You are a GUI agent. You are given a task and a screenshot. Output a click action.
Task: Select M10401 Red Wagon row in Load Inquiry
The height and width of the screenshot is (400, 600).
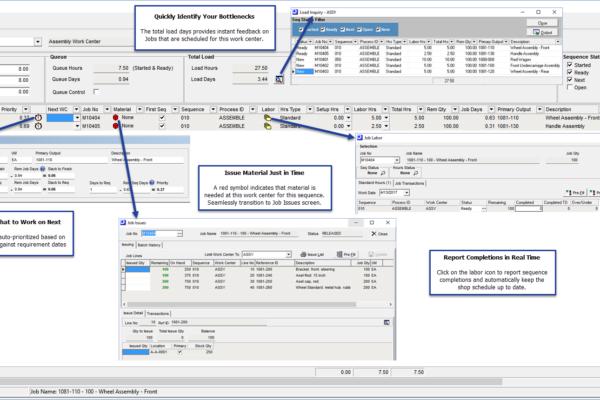click(x=427, y=60)
